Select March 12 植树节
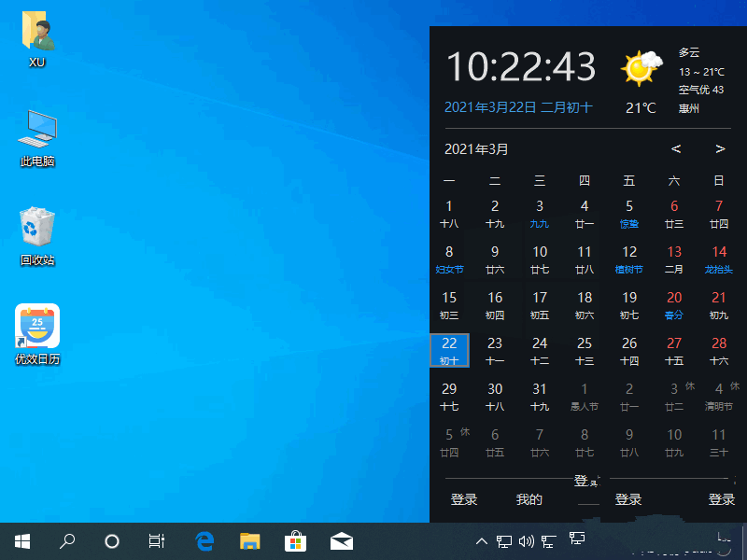 [x=629, y=259]
